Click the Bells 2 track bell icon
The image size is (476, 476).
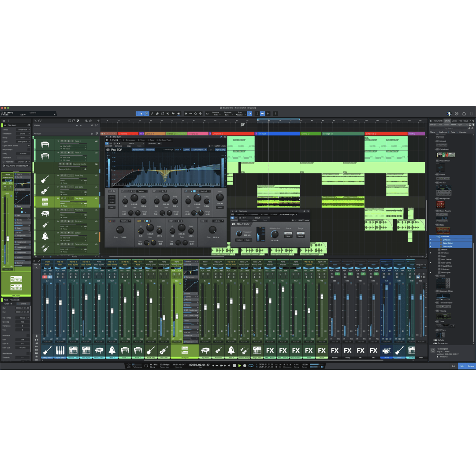coord(45,236)
